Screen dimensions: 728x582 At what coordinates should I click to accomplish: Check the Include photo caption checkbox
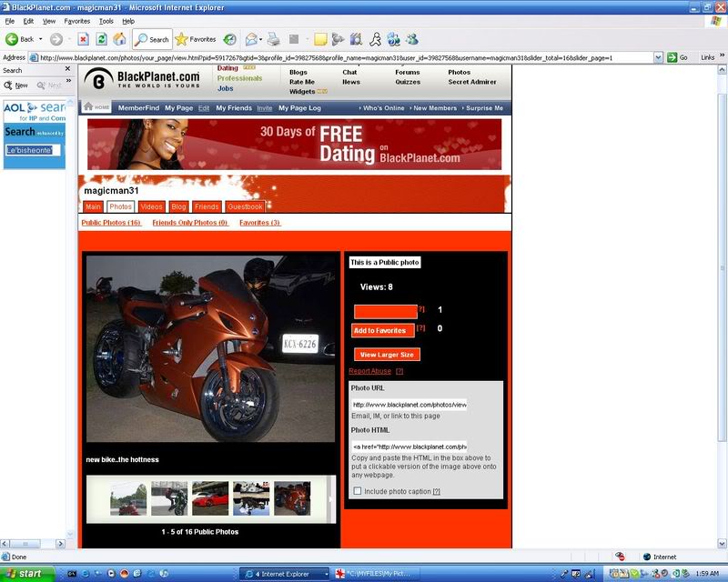click(x=357, y=490)
